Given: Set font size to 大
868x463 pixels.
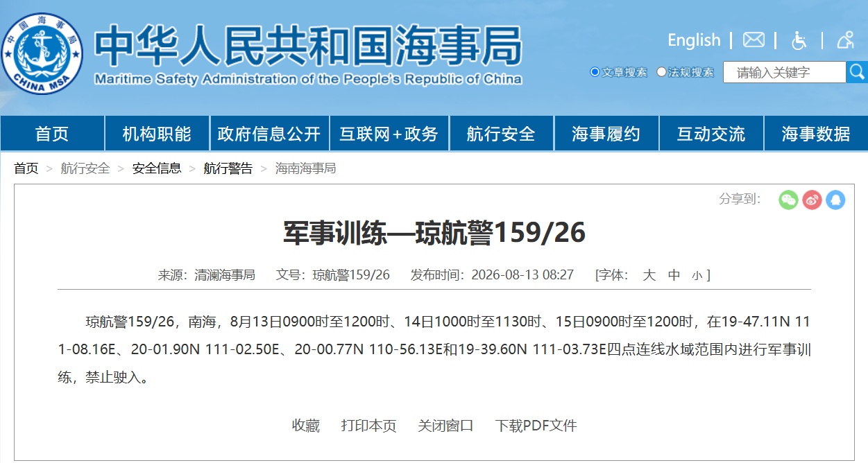Looking at the screenshot, I should pyautogui.click(x=649, y=275).
